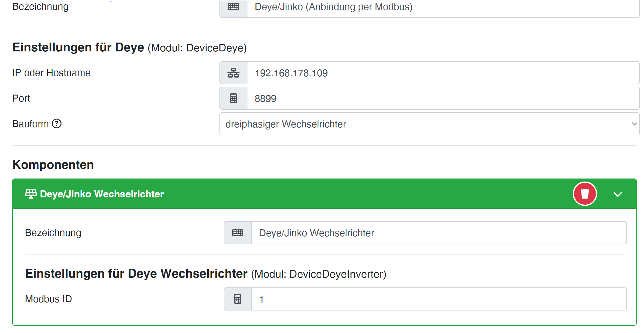644x333 pixels.
Task: Click the Deye/Jinko Wechselrichter green header title
Action: click(x=102, y=194)
